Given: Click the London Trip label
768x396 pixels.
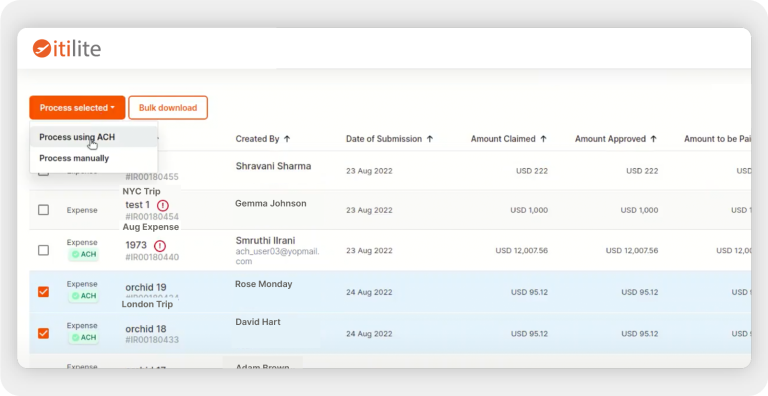Looking at the screenshot, I should [147, 304].
